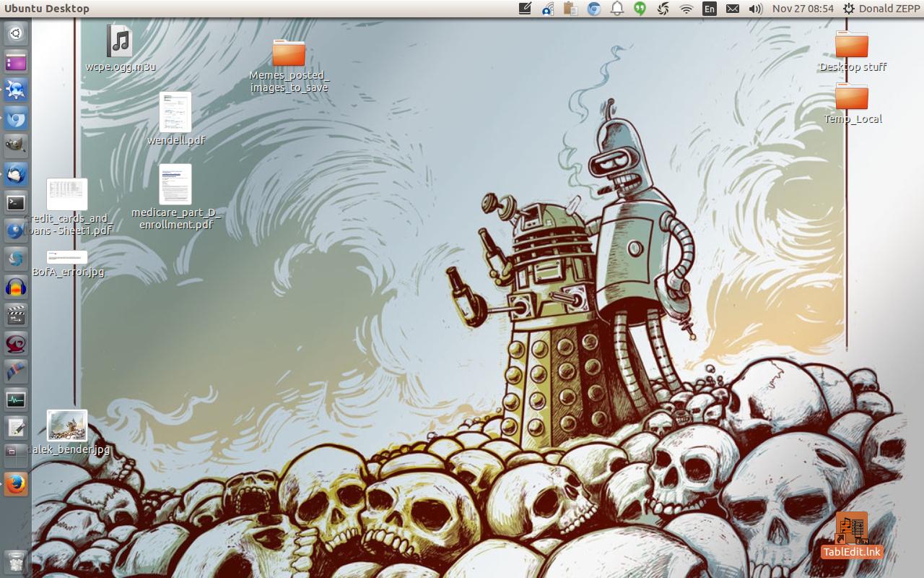
Task: Select the Credit_cards_and_loans Sheet1.pdf thumbnail
Action: click(67, 194)
